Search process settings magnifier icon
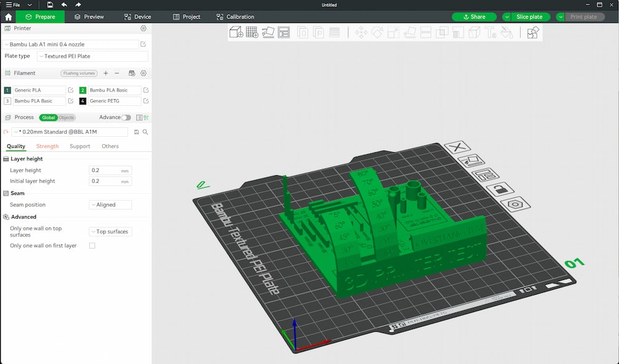 [x=145, y=132]
